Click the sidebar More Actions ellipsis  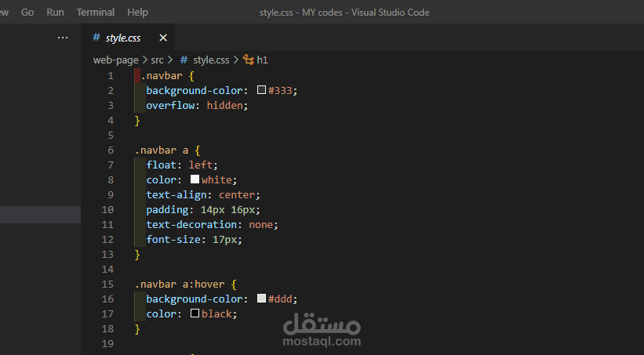(x=63, y=38)
